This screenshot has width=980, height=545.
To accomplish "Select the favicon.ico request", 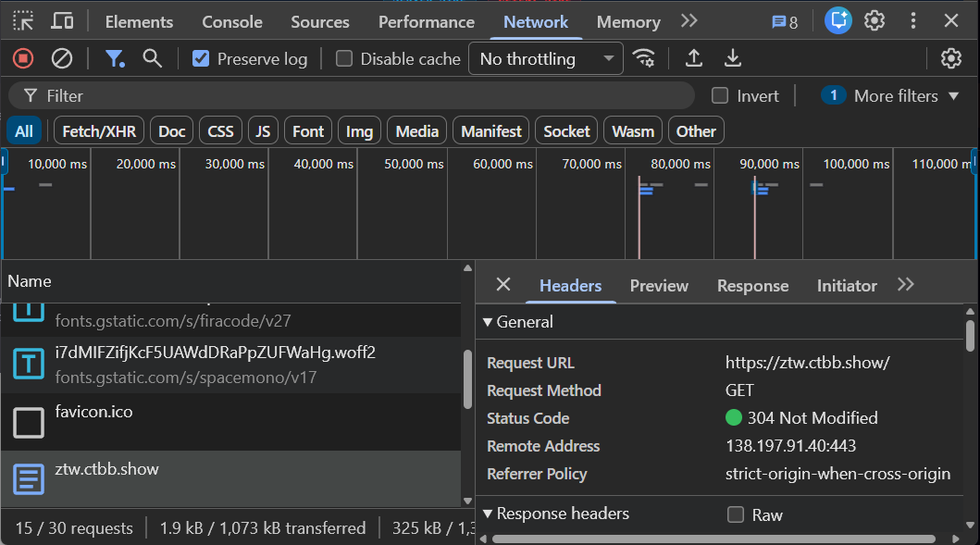I will click(93, 412).
